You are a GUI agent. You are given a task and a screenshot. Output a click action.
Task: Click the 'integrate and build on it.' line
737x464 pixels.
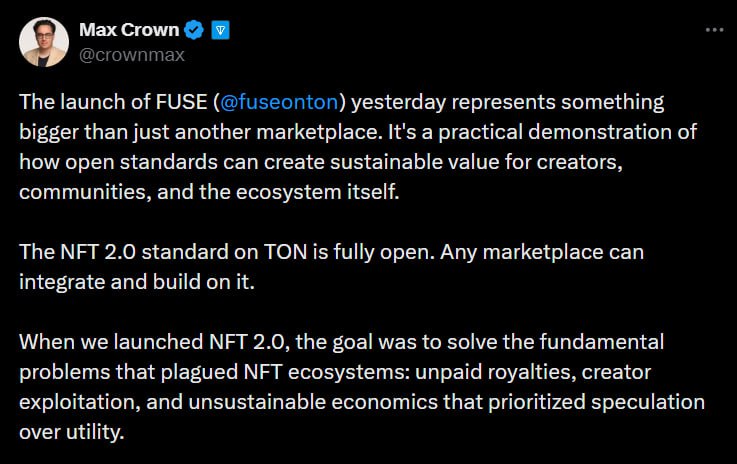[137, 283]
